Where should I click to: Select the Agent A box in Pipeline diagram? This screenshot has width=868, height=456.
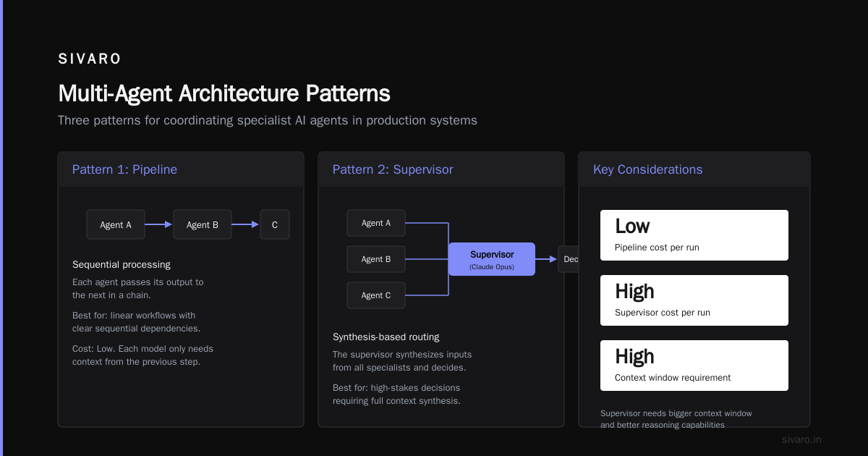click(x=116, y=224)
